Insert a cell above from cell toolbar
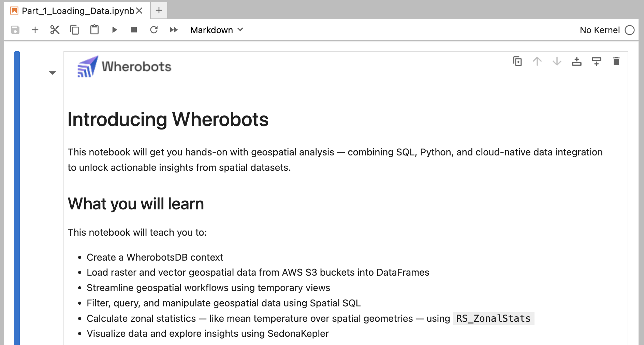This screenshot has width=644, height=345. 577,61
